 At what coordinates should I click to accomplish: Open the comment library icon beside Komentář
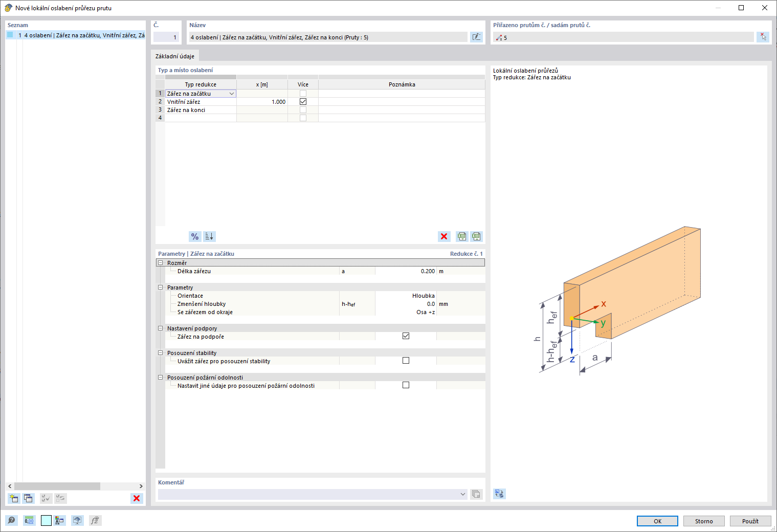(476, 494)
